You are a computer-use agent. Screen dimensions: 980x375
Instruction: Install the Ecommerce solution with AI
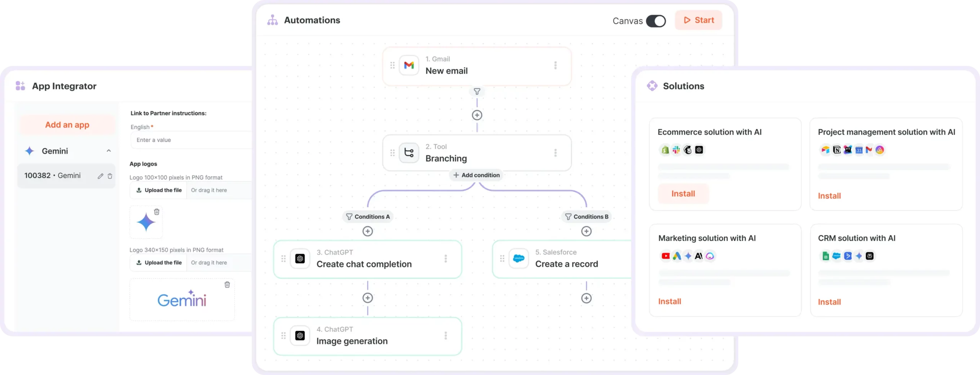[683, 194]
